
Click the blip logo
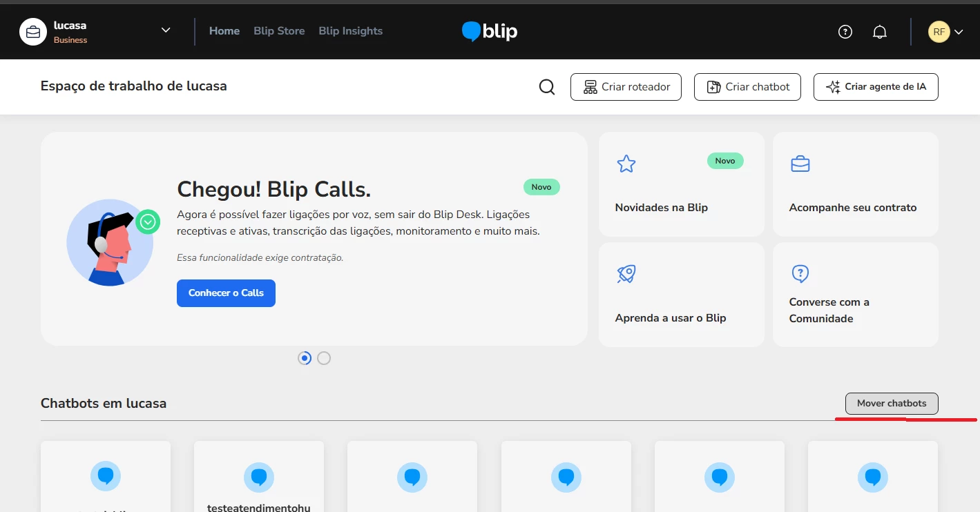tap(490, 31)
